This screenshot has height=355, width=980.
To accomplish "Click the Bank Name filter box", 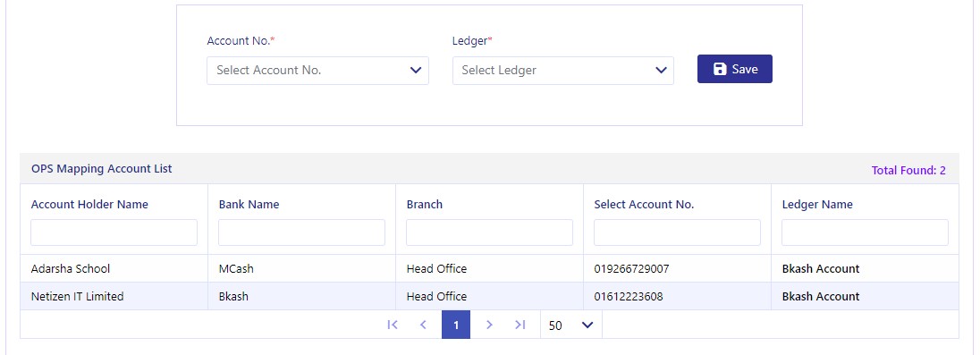I will (302, 232).
